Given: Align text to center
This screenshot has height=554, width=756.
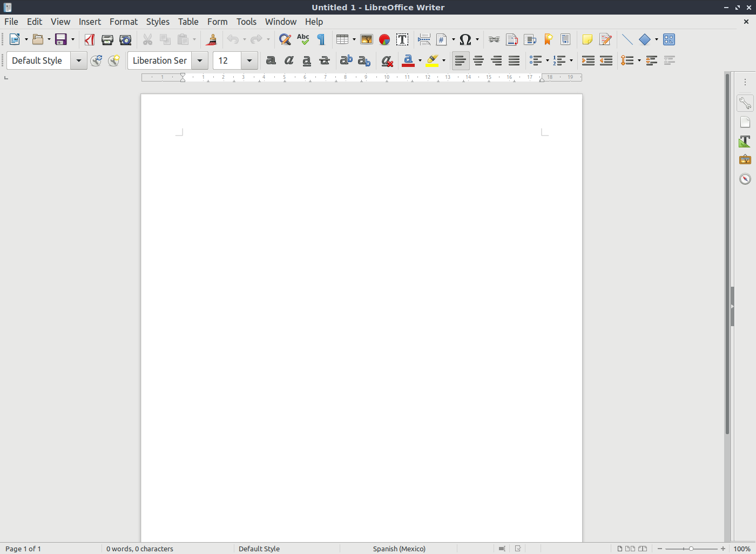Looking at the screenshot, I should [x=478, y=60].
